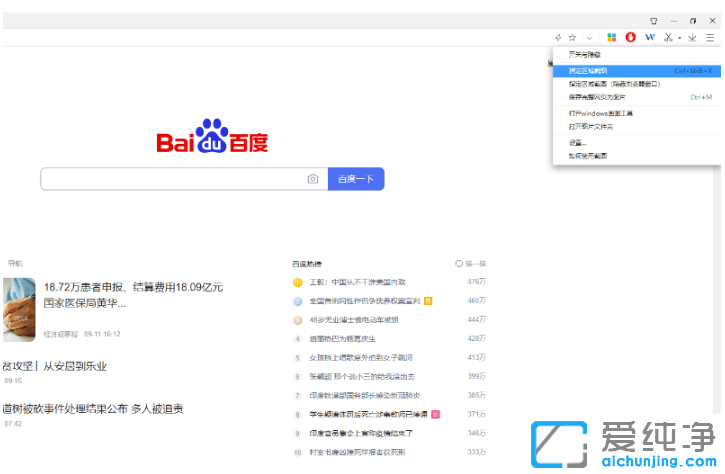Click the news thumbnail image beside the headline

[19, 309]
